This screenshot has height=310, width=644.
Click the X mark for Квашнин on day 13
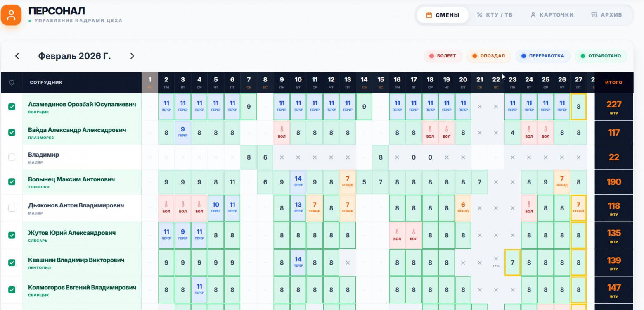pos(348,262)
